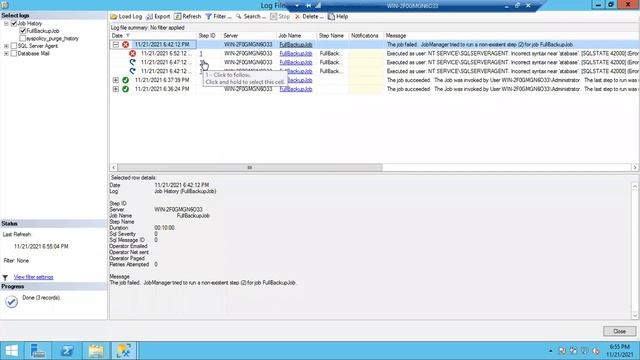Viewport: 640px width, 360px height.
Task: Expand the SQL Server Agent tree node
Action: (x=6, y=46)
